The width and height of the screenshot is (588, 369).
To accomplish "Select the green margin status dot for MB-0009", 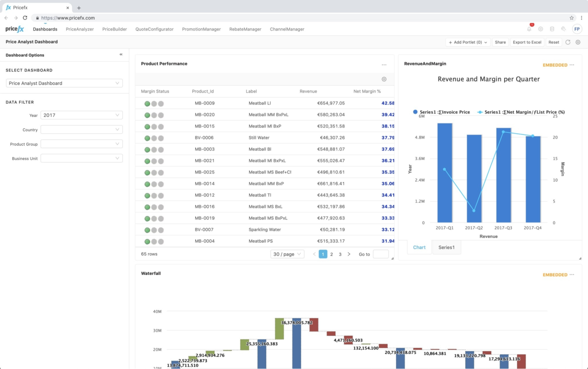I will coord(147,103).
